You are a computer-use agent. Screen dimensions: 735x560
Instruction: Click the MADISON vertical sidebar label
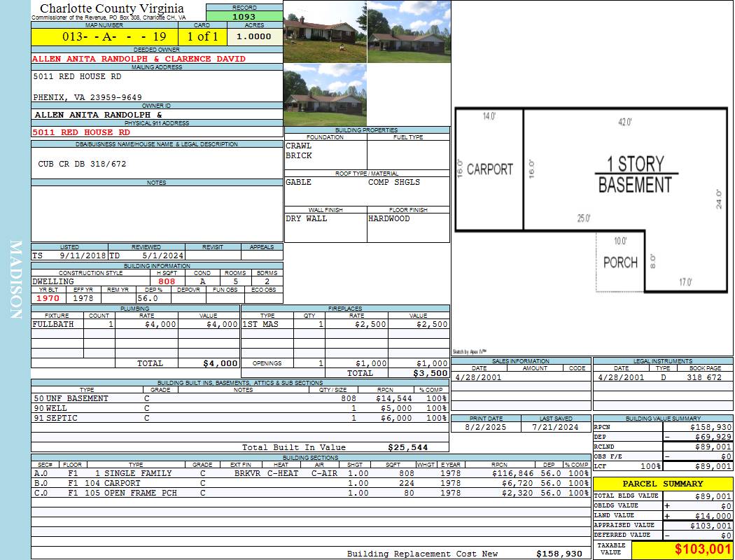point(16,280)
